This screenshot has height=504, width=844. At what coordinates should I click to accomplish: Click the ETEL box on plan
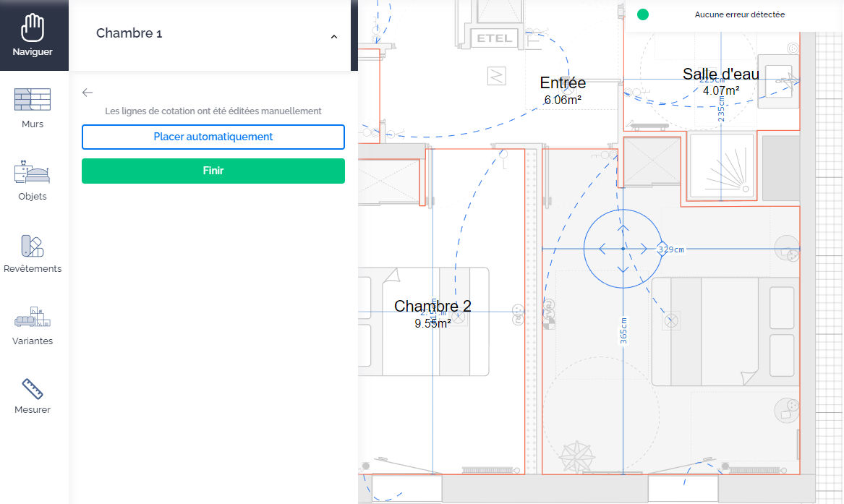click(x=495, y=38)
